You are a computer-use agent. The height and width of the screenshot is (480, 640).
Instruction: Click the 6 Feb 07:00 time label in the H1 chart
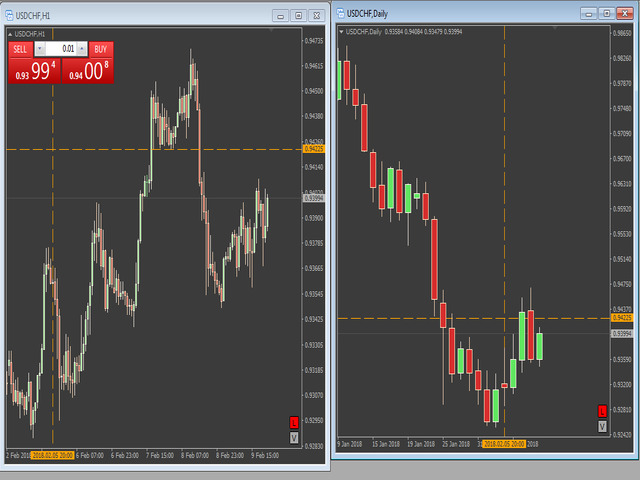[90, 455]
